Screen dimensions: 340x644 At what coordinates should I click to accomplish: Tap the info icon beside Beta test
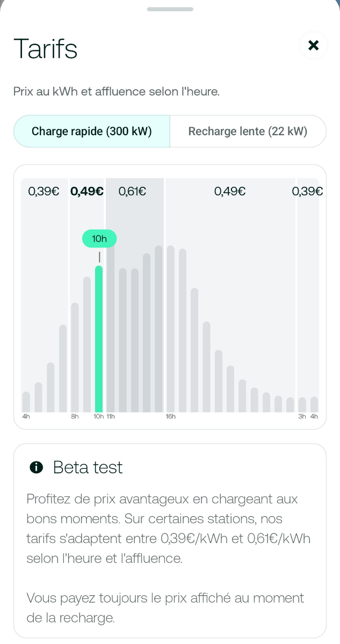pyautogui.click(x=37, y=467)
